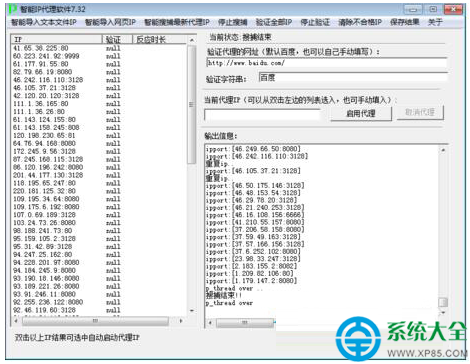Click the IP list scroll-down arrow
This screenshot has height=364, width=470.
192,311
